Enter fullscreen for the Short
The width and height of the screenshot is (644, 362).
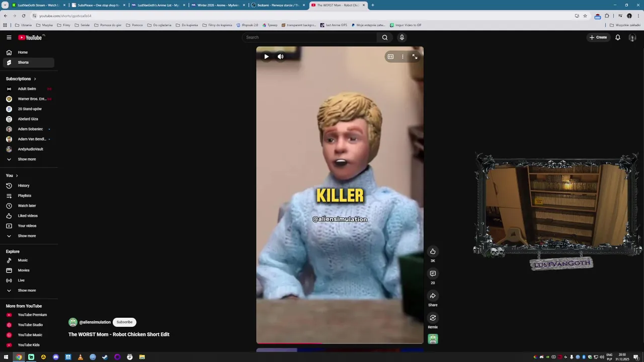coord(415,57)
